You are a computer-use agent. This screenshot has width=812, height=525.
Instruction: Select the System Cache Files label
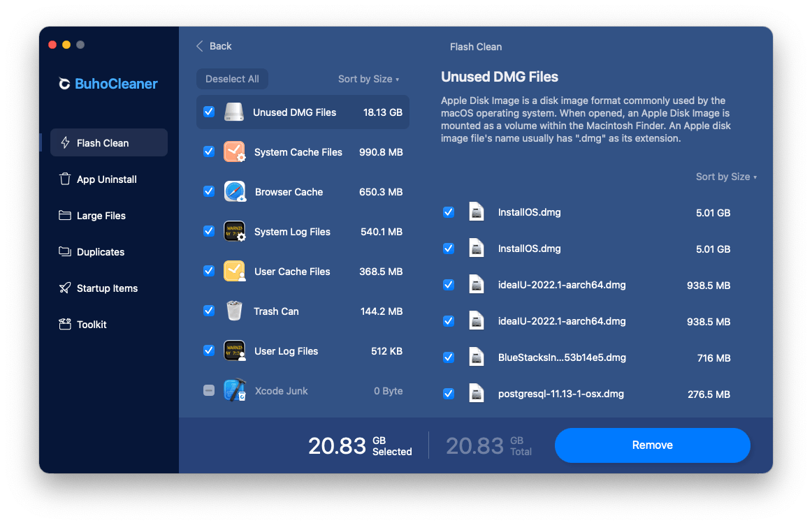click(298, 152)
